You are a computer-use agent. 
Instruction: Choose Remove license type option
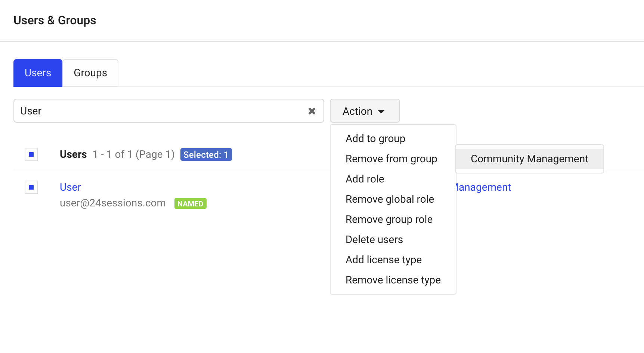pyautogui.click(x=393, y=280)
